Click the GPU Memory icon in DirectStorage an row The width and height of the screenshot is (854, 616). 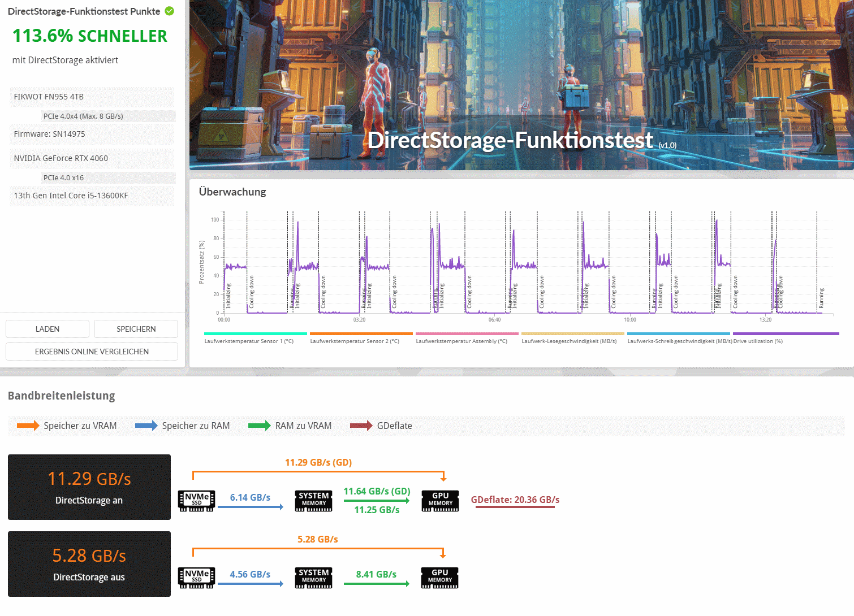coord(440,501)
